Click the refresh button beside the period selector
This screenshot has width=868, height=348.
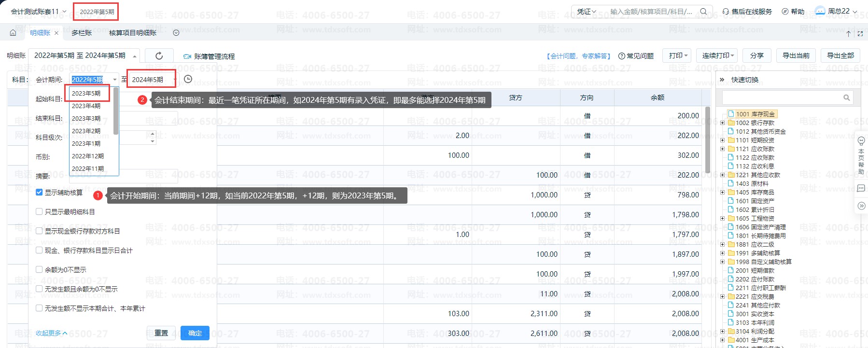159,56
